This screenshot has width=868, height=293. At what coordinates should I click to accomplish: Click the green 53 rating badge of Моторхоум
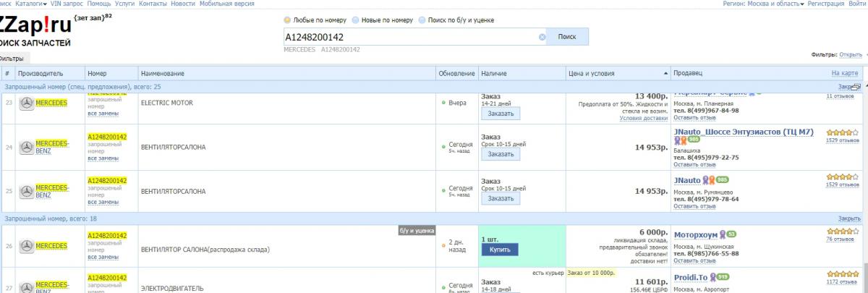(731, 234)
